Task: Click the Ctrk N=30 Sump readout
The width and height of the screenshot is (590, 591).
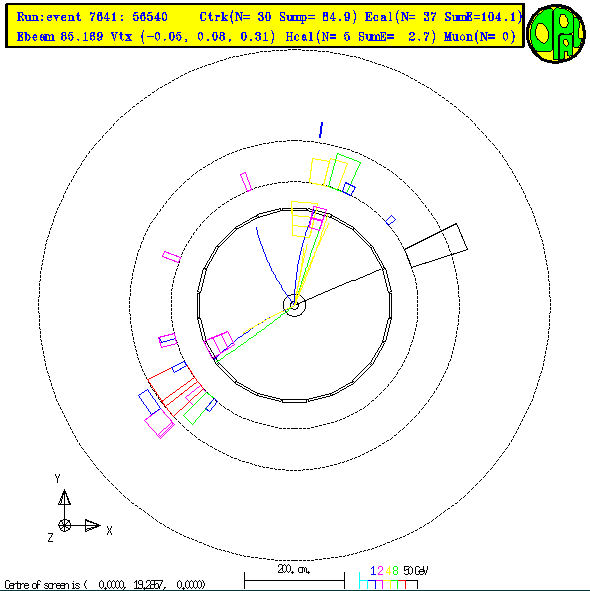Action: 278,17
